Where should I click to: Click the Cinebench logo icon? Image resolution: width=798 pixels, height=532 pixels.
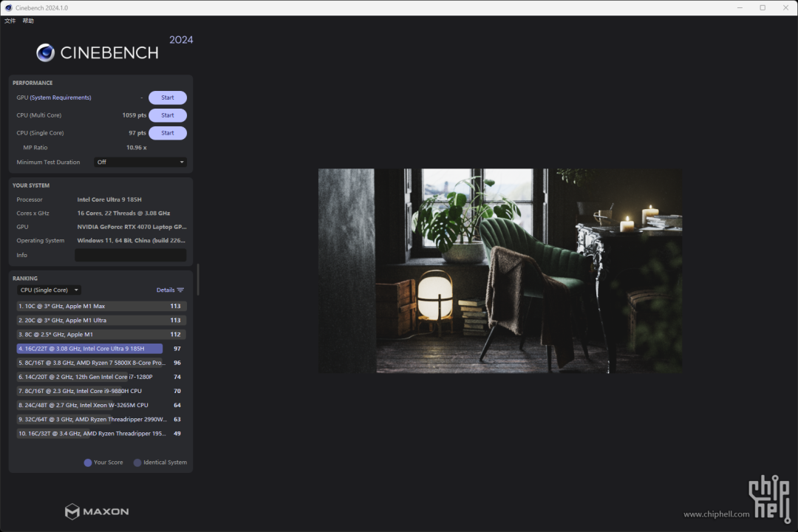[45, 52]
